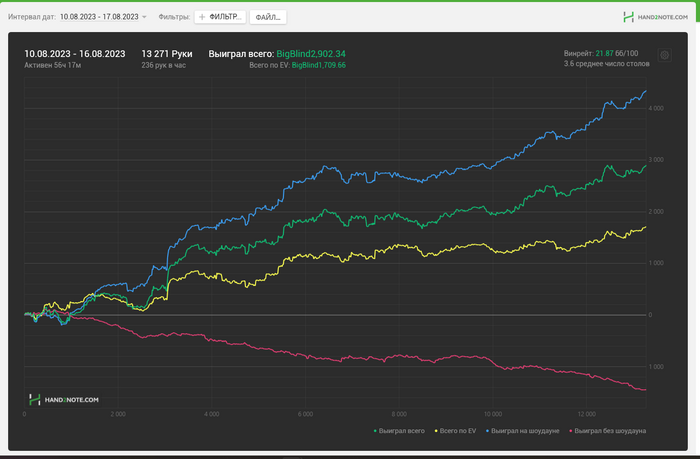Click the plus icon in ФИЛЬТР button
The width and height of the screenshot is (700, 459).
(202, 17)
